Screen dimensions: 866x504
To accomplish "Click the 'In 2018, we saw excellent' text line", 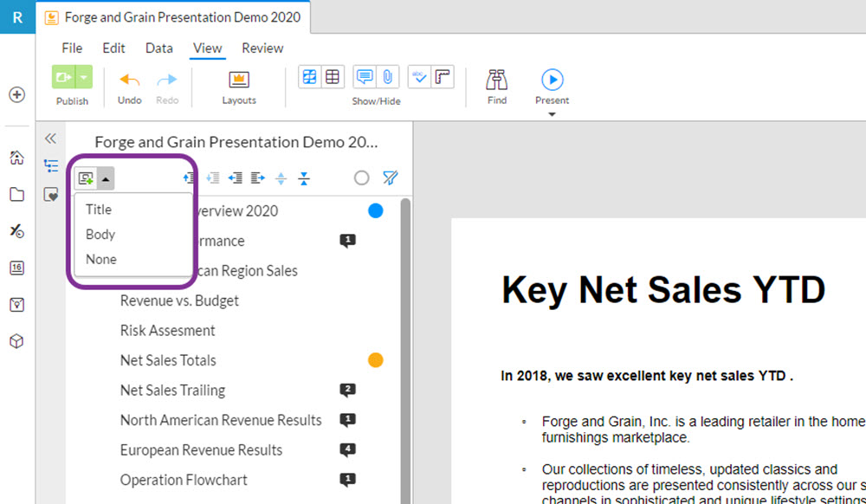I will (647, 376).
